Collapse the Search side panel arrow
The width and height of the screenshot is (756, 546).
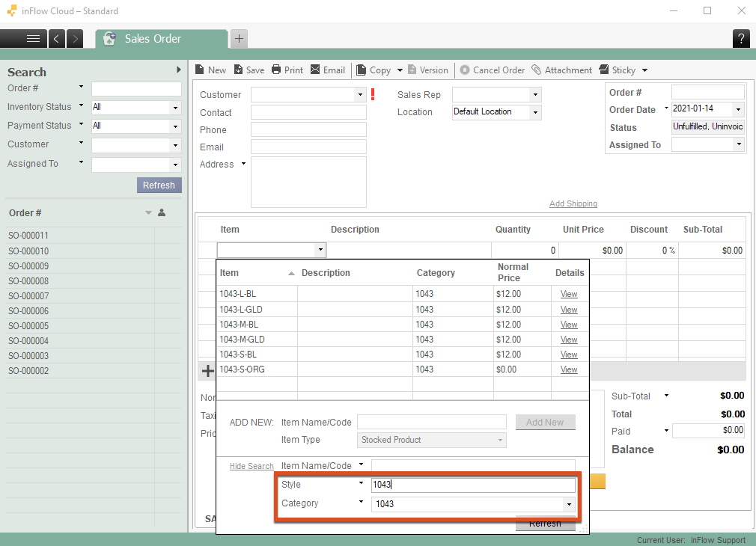click(x=179, y=70)
